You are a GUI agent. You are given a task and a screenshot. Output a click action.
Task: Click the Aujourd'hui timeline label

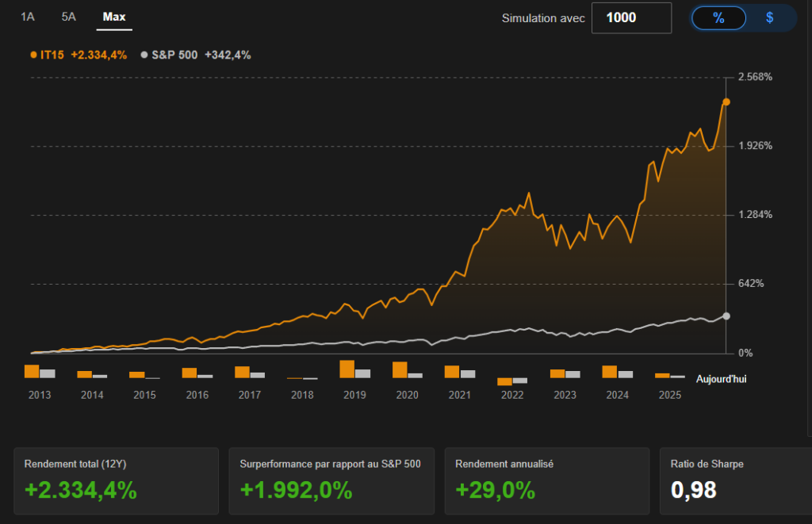click(721, 379)
